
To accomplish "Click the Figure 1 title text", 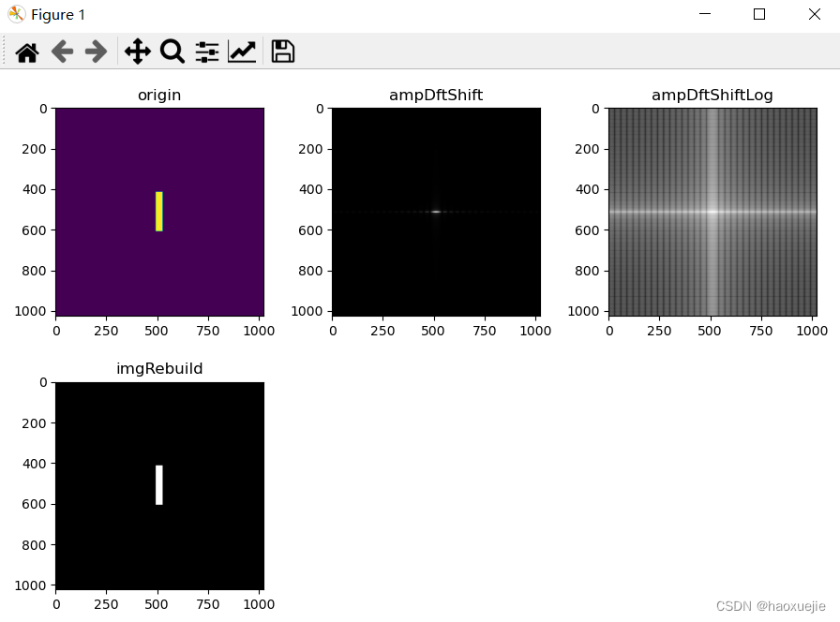I will tap(57, 14).
